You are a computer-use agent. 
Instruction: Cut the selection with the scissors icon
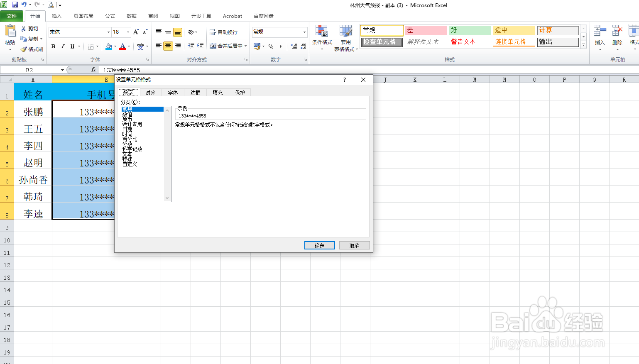pyautogui.click(x=24, y=29)
